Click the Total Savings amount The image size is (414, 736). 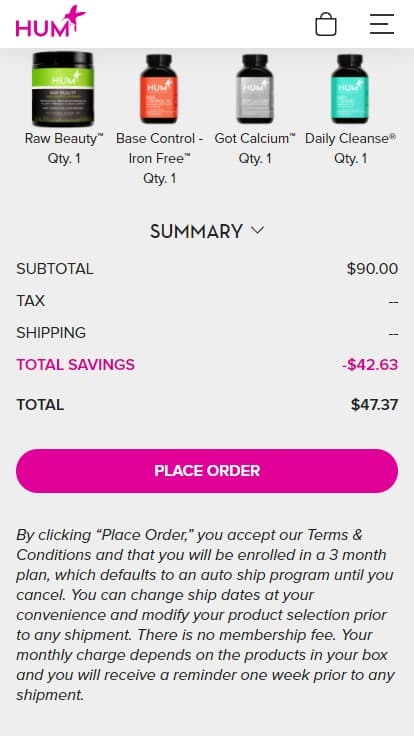(x=370, y=365)
